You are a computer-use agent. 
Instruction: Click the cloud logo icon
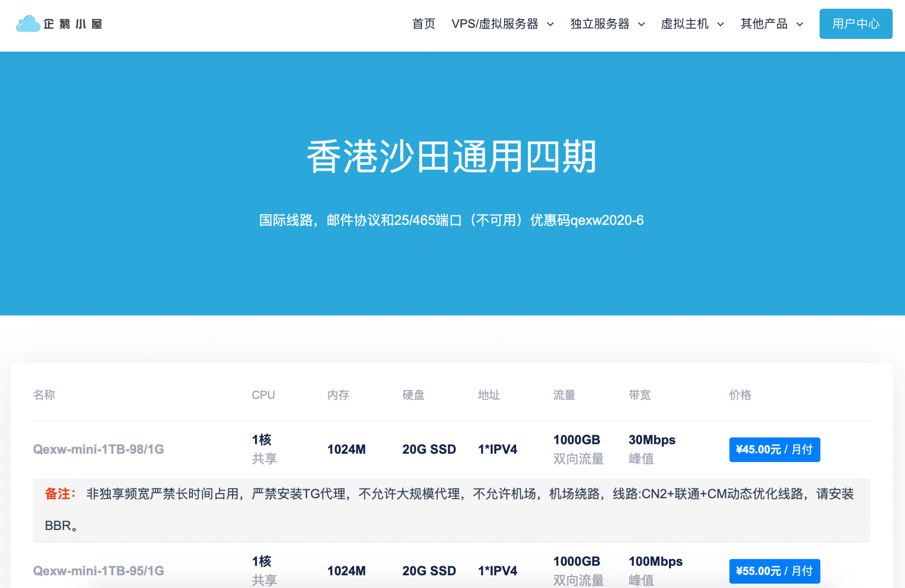(x=28, y=24)
